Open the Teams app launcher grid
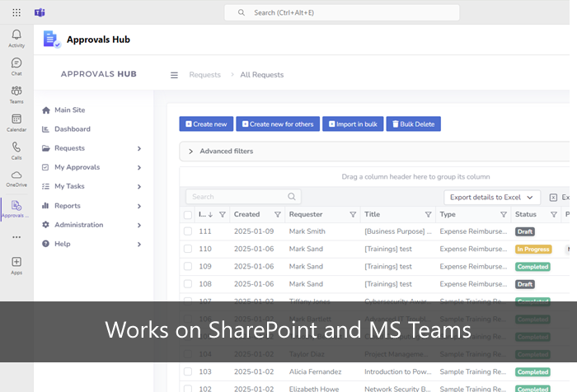The image size is (577, 392). coord(16,13)
